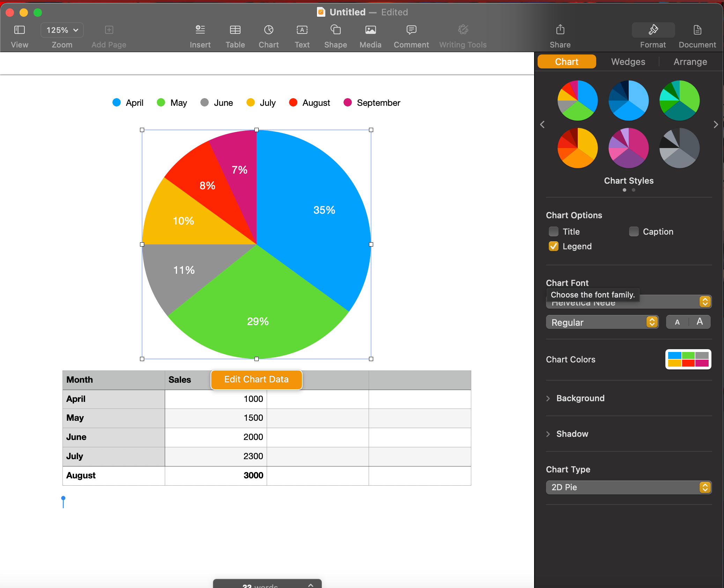Open the Chart Type dropdown
Viewport: 724px width, 588px height.
(628, 487)
